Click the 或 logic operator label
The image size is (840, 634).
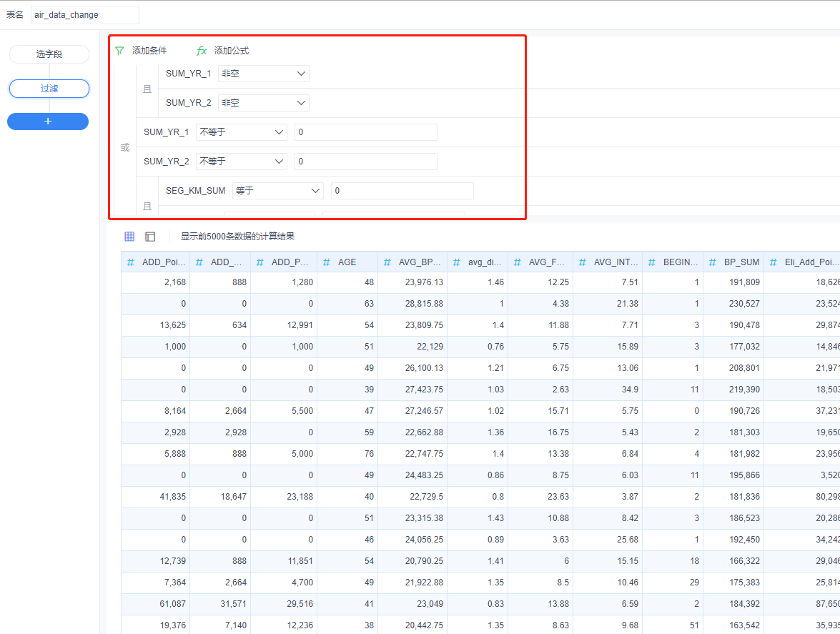(125, 147)
